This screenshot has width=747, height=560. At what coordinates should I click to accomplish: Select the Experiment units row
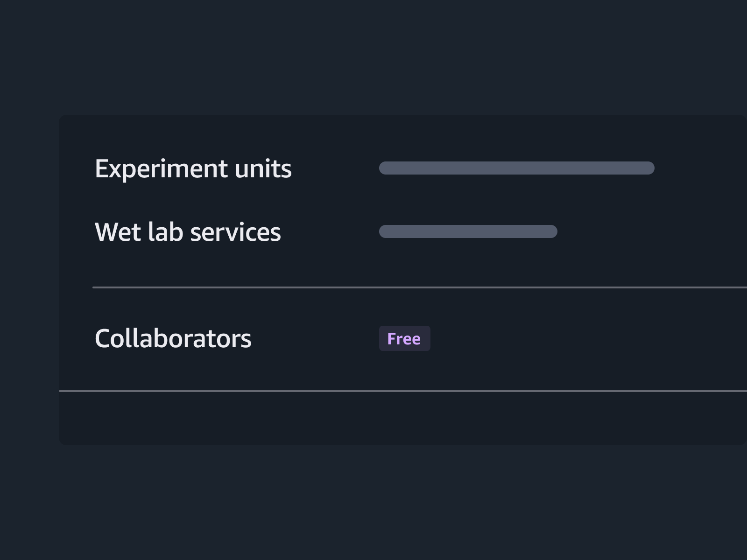coord(327,169)
